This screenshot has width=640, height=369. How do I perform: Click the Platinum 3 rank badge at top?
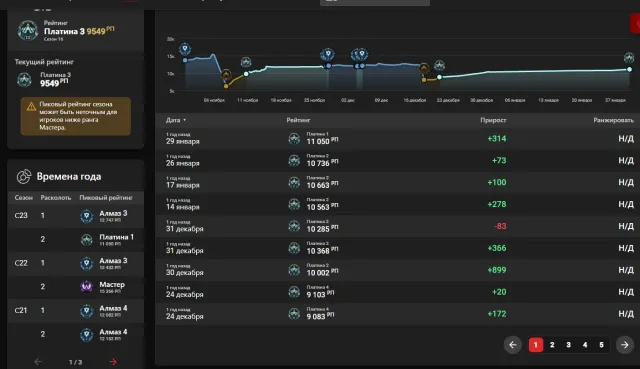[x=28, y=30]
